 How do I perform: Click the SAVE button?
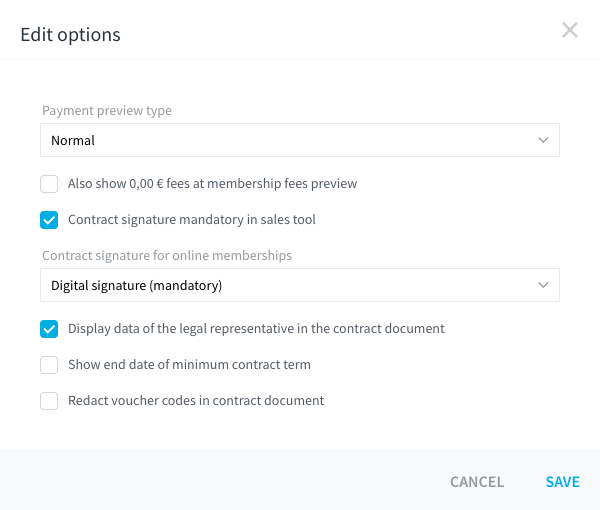pyautogui.click(x=562, y=482)
